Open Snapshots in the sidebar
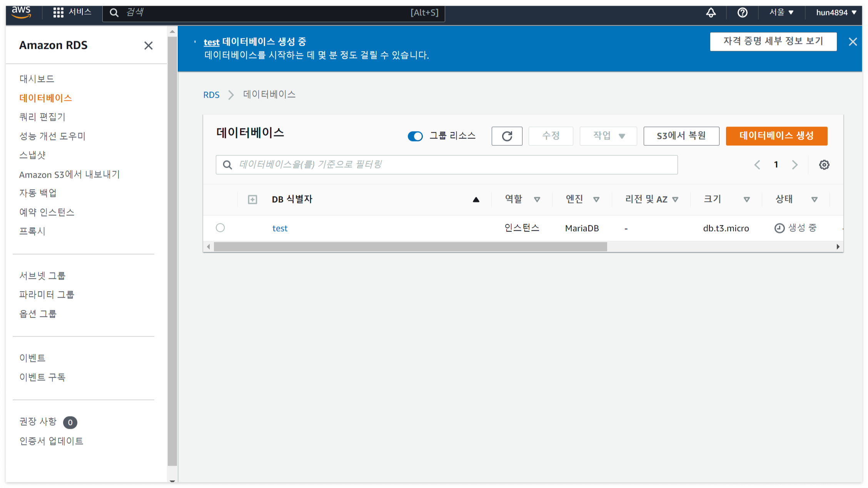The width and height of the screenshot is (868, 488). [33, 155]
